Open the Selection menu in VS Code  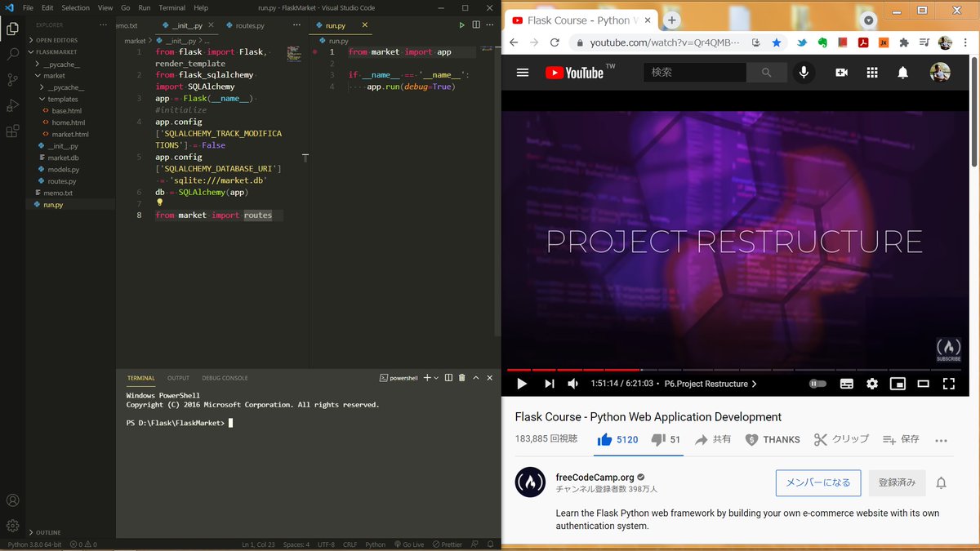75,7
